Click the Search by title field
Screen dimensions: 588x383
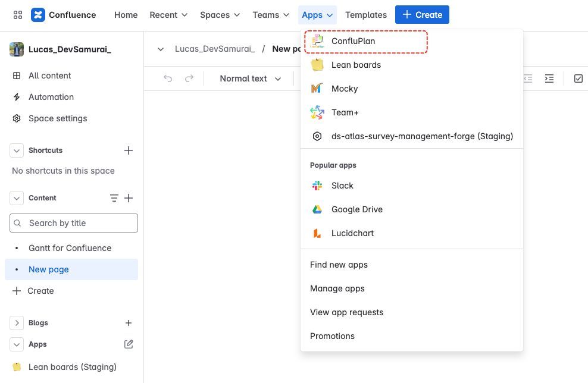coord(74,223)
